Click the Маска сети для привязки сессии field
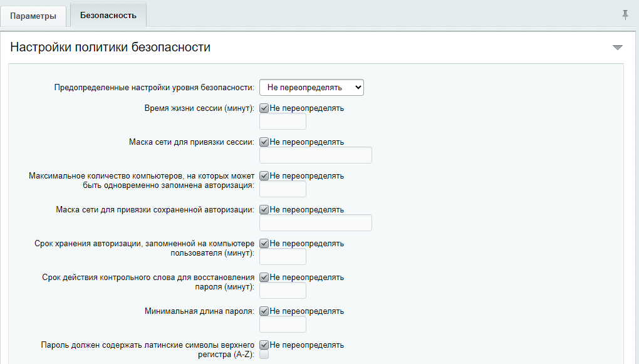This screenshot has width=639, height=364. (315, 155)
